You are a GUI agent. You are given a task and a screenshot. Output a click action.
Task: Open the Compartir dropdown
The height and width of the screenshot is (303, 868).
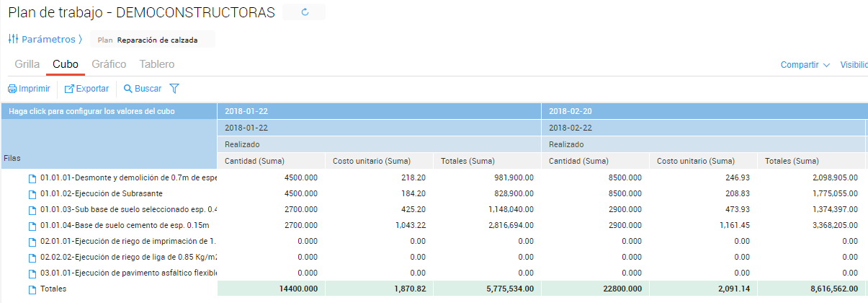click(805, 65)
